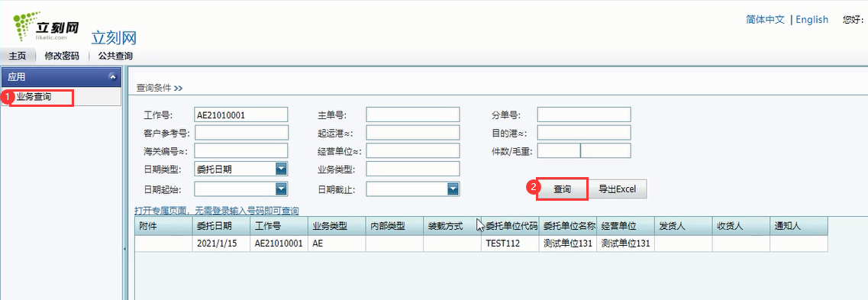Focus the 工作号 input field
This screenshot has width=868, height=300.
coord(241,115)
